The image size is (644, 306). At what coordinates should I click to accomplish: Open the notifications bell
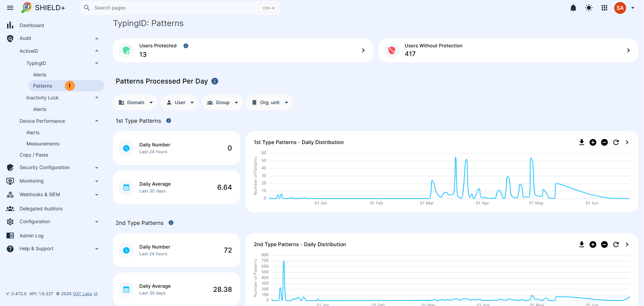coord(573,8)
